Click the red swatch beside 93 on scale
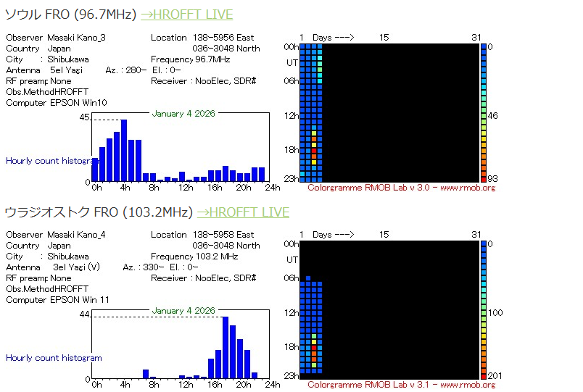Screen dimensions: 583x392 click(x=484, y=178)
